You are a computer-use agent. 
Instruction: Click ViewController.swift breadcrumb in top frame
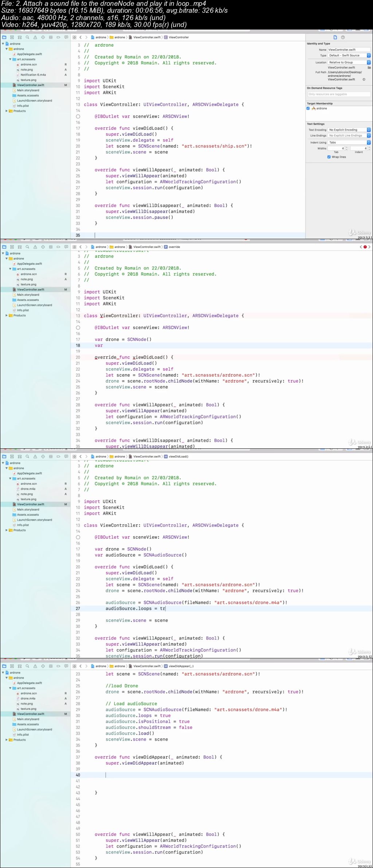145,37
